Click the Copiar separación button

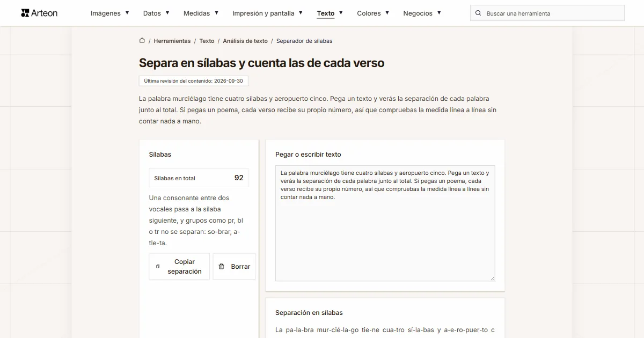click(x=179, y=267)
